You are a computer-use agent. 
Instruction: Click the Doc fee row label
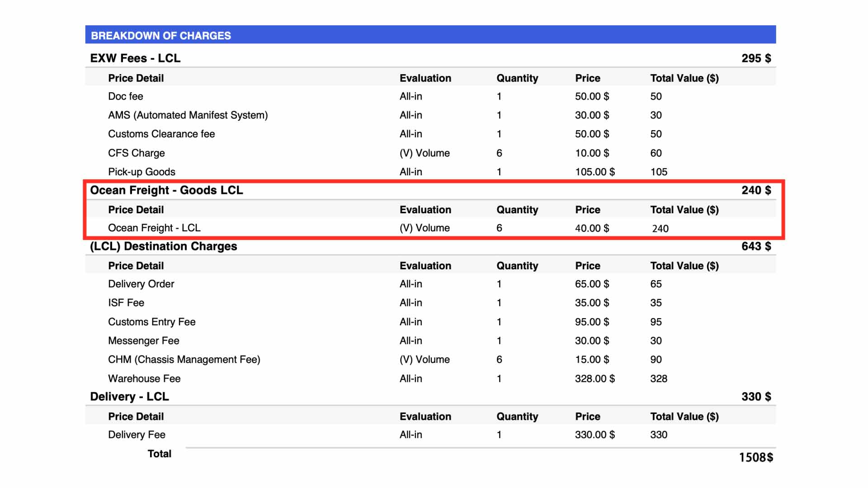[125, 96]
